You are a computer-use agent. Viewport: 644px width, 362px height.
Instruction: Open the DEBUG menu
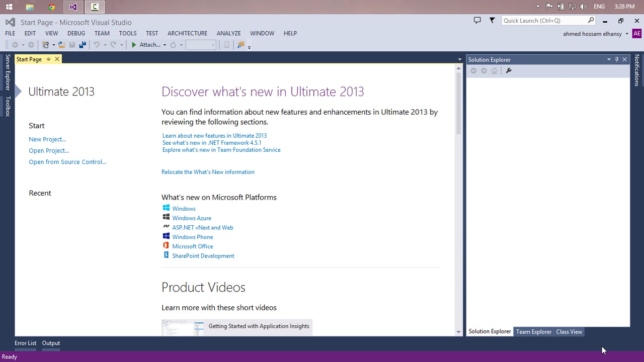pos(76,33)
